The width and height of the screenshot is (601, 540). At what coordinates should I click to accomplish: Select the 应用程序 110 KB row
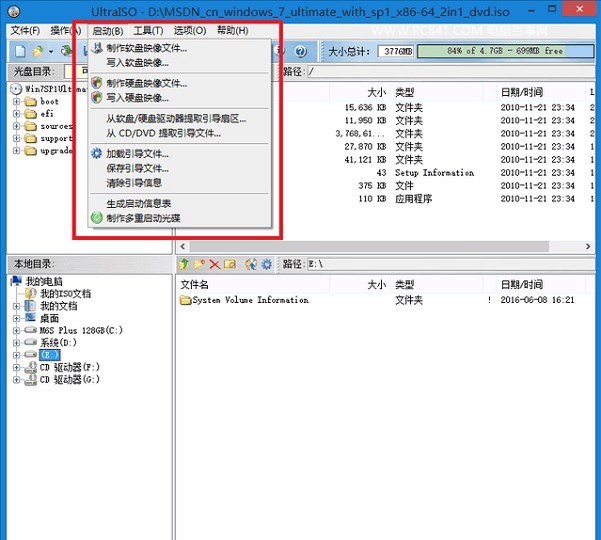(385, 199)
